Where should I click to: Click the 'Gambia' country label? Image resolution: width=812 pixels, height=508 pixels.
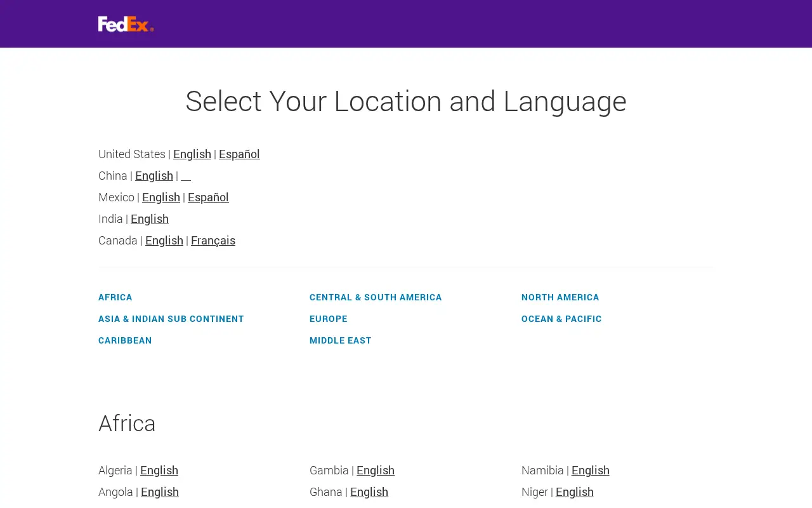click(329, 470)
